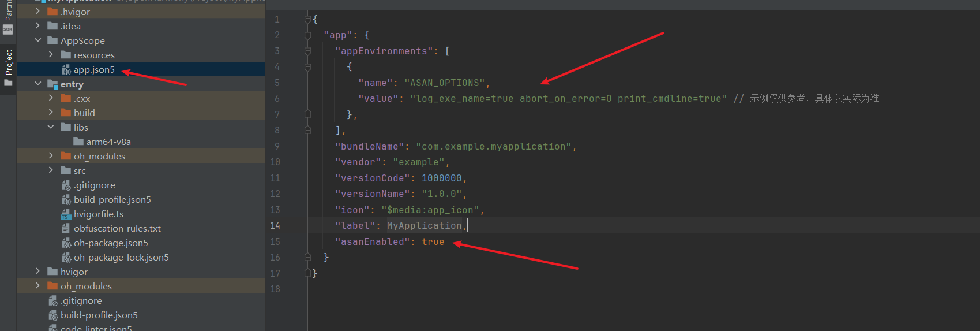Viewport: 980px width, 331px height.
Task: Open the app.json5 file in AppScope
Action: (93, 70)
